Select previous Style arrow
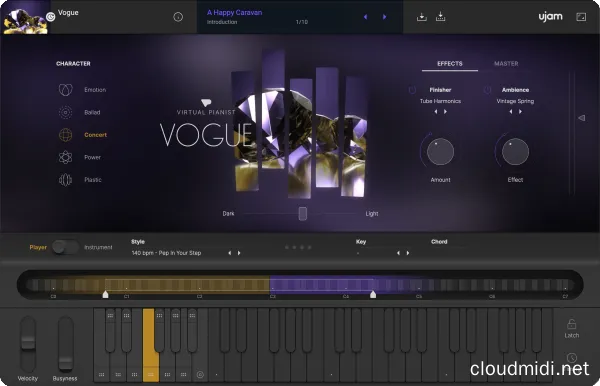 [230, 253]
